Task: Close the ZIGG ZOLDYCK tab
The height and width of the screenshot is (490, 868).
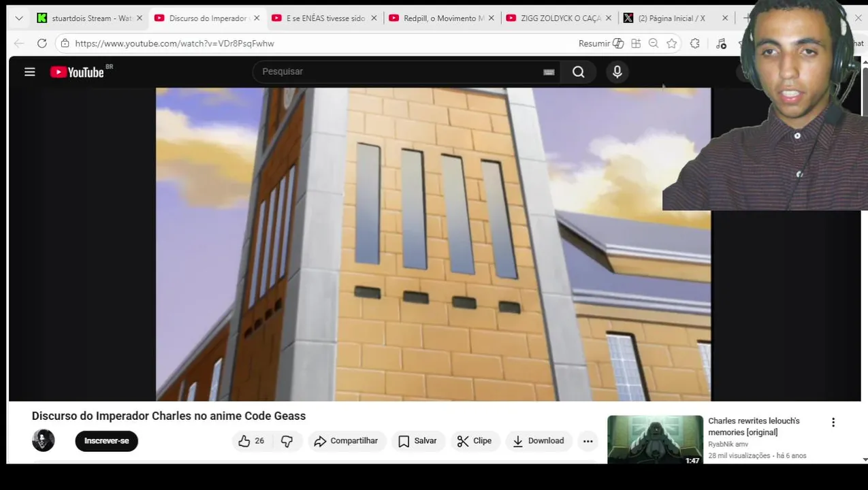Action: point(608,18)
